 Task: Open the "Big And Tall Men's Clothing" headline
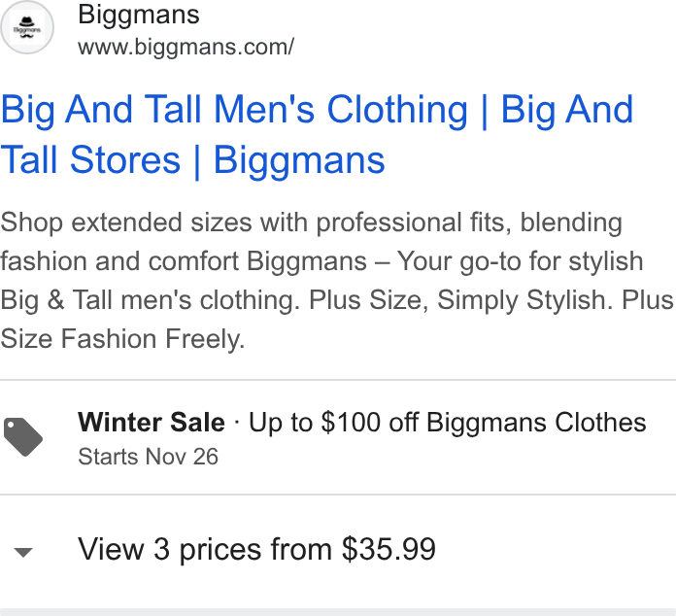coord(234,109)
